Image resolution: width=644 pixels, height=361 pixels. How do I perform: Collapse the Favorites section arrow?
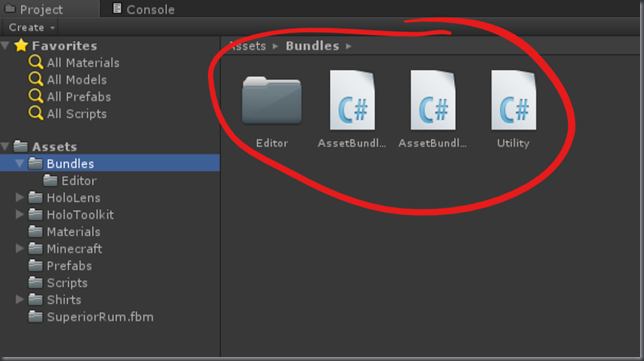pos(5,45)
